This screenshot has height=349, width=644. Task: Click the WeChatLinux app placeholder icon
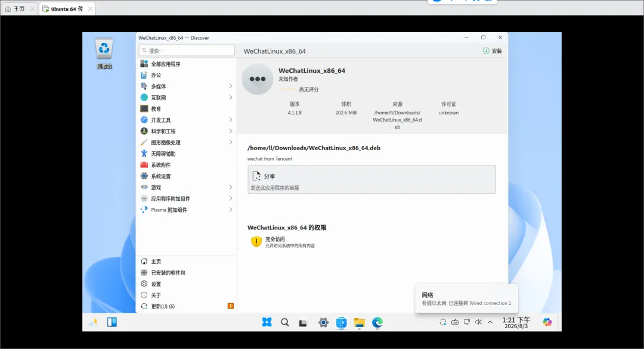(258, 79)
